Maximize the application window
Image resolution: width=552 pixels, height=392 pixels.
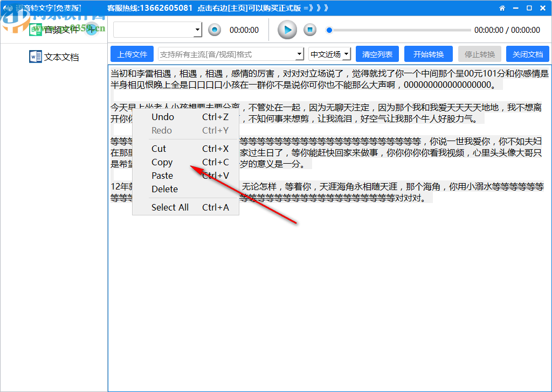(529, 8)
